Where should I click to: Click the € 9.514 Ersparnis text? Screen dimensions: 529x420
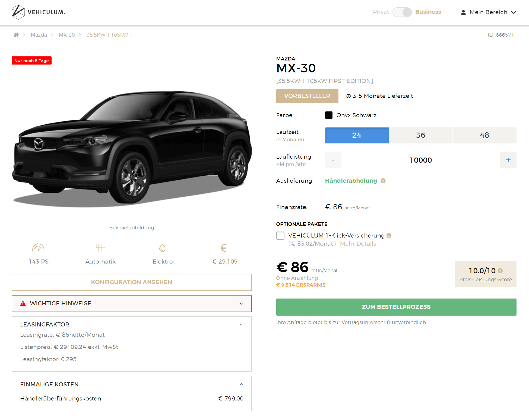coord(301,285)
